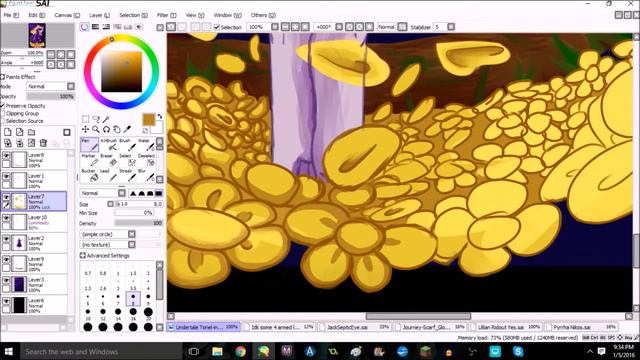The width and height of the screenshot is (640, 360).
Task: Select the Eraser tool
Action: pyautogui.click(x=108, y=160)
